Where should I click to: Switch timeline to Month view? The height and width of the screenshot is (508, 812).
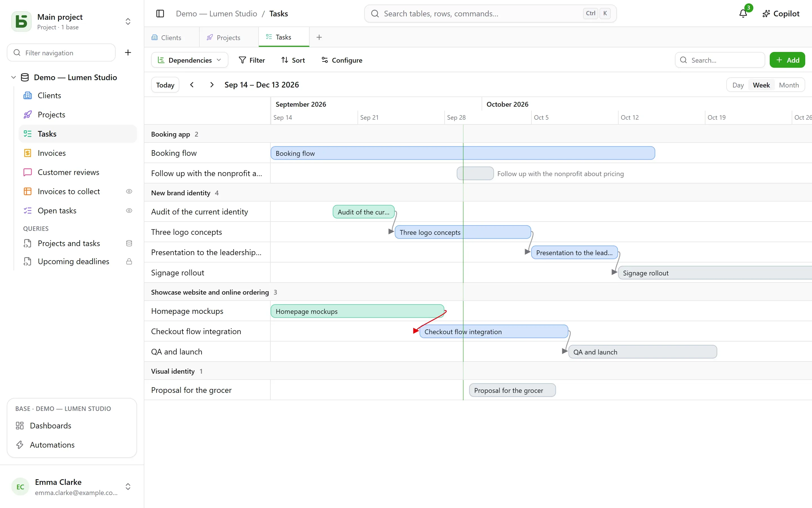click(x=789, y=85)
